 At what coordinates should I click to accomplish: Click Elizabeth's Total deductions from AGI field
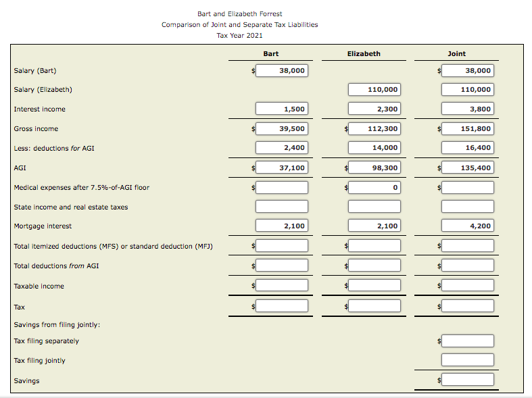[374, 266]
